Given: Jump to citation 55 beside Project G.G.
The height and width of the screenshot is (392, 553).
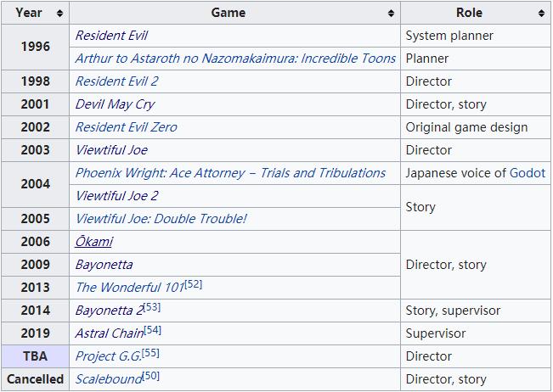Looking at the screenshot, I should point(151,352).
